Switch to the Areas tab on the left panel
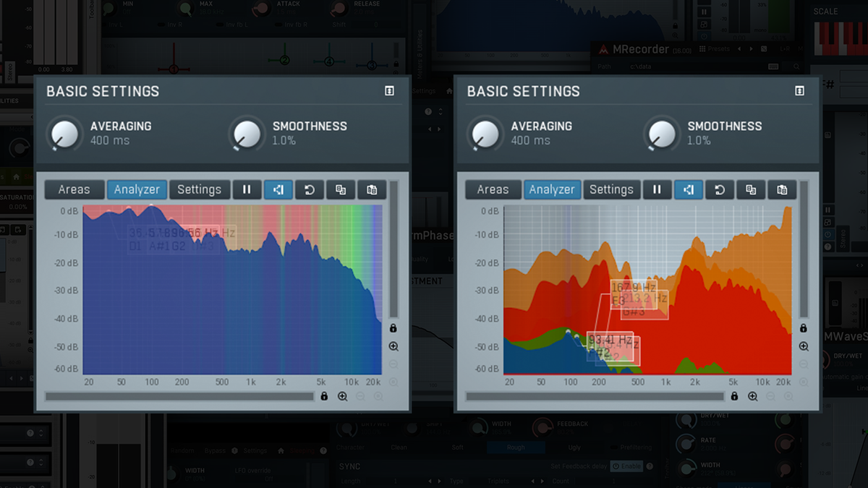The width and height of the screenshot is (868, 488). pos(74,189)
